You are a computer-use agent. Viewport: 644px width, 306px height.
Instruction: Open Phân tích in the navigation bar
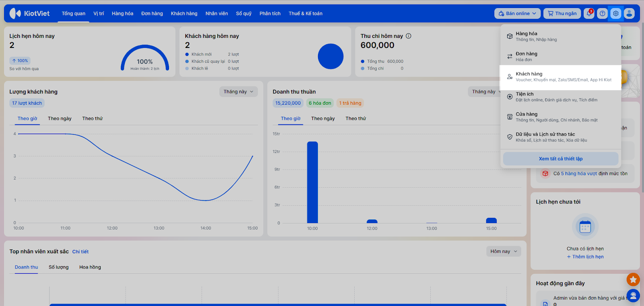point(270,13)
